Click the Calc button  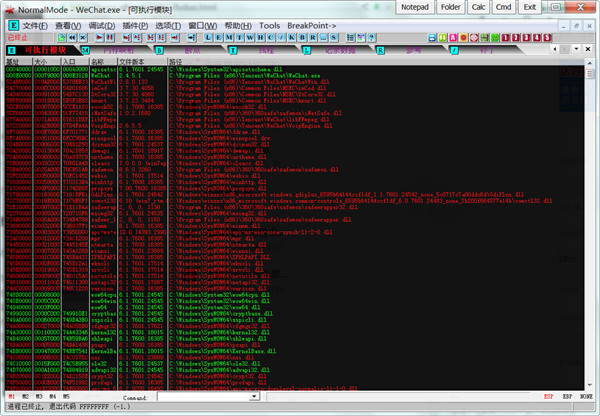point(478,7)
